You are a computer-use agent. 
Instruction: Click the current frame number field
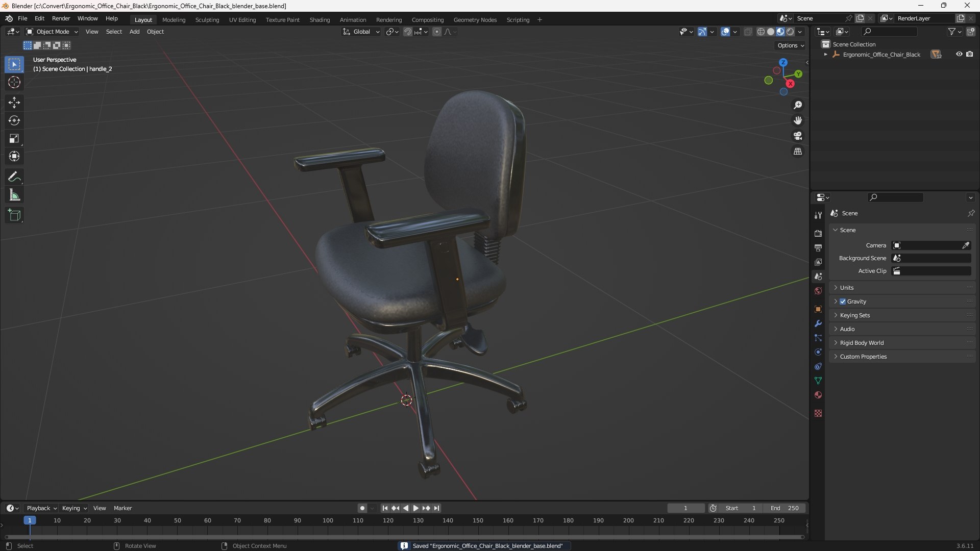[x=685, y=508]
